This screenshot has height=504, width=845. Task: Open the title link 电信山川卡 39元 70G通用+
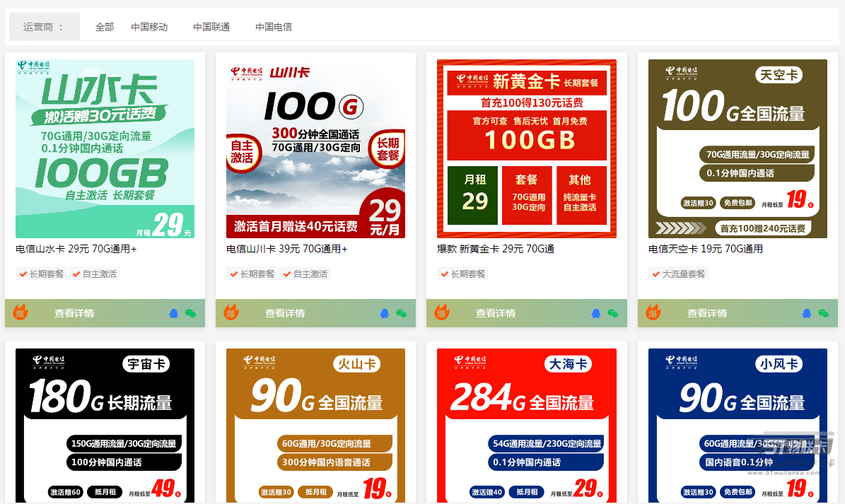[x=286, y=249]
